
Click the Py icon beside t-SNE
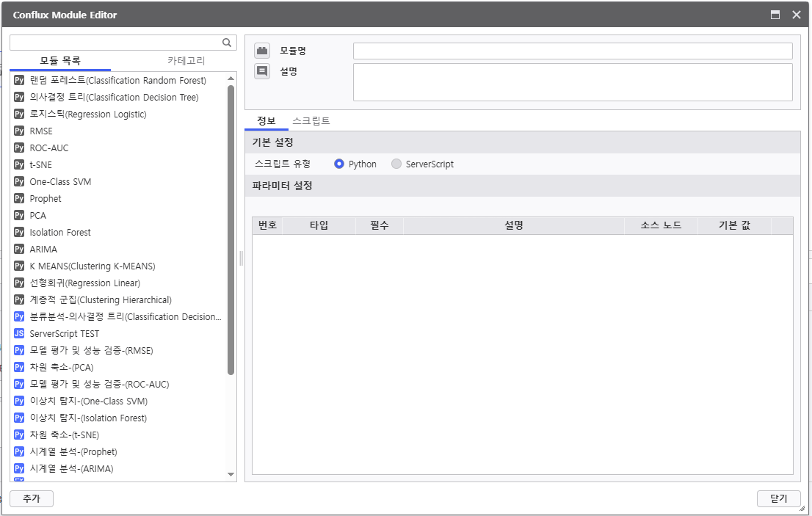(19, 164)
